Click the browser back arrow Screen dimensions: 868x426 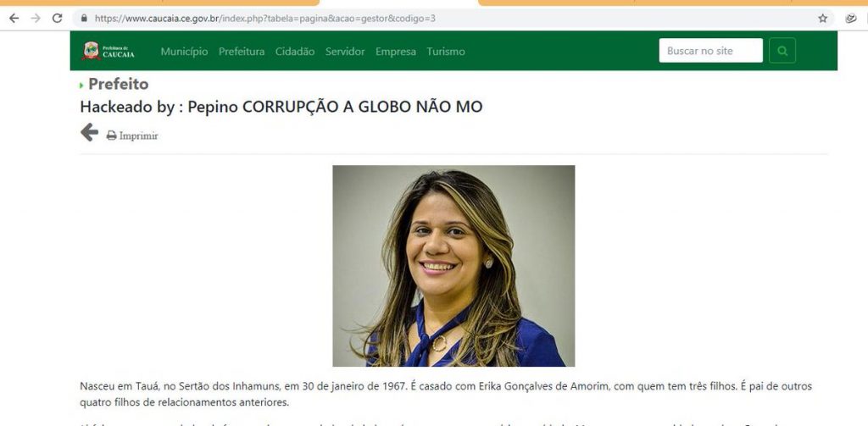tap(14, 19)
